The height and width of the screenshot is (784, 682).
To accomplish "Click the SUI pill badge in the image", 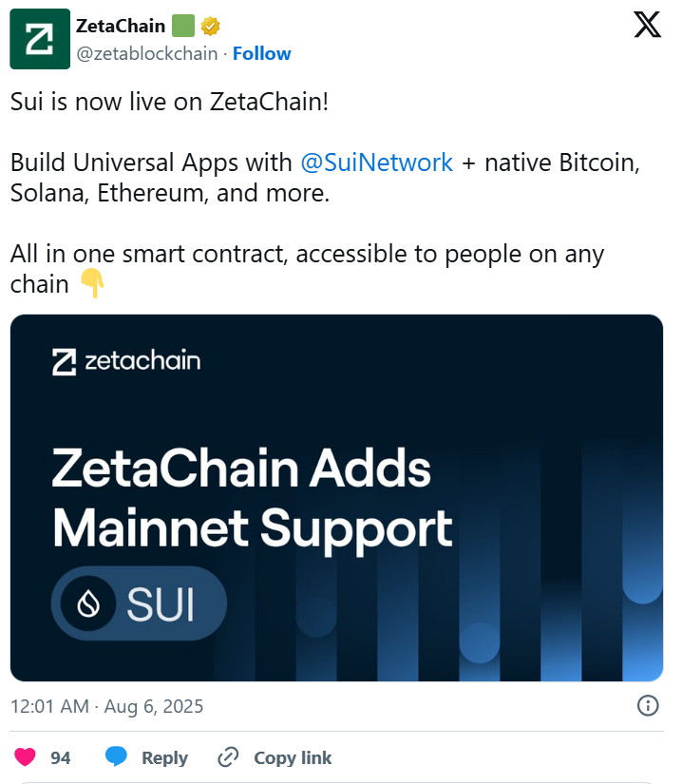I will pyautogui.click(x=139, y=602).
